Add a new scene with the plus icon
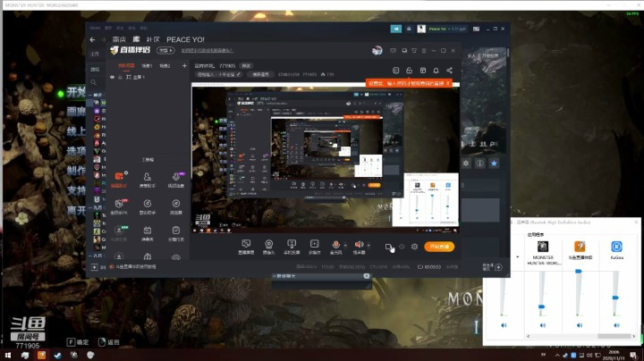The width and height of the screenshot is (644, 361). [x=184, y=65]
